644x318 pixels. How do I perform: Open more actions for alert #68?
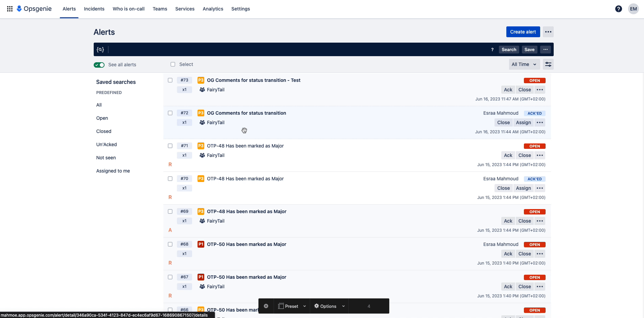pyautogui.click(x=540, y=254)
